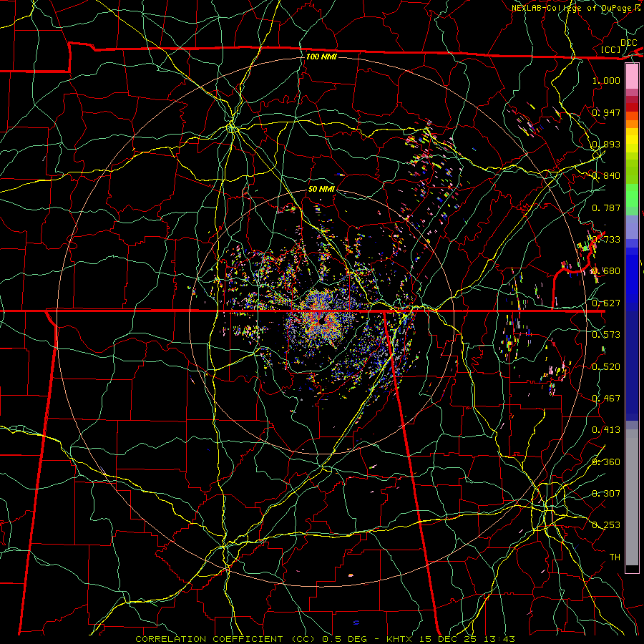Select the 0.360 scale value
Viewport: 644px width, 644px height.
tap(606, 462)
